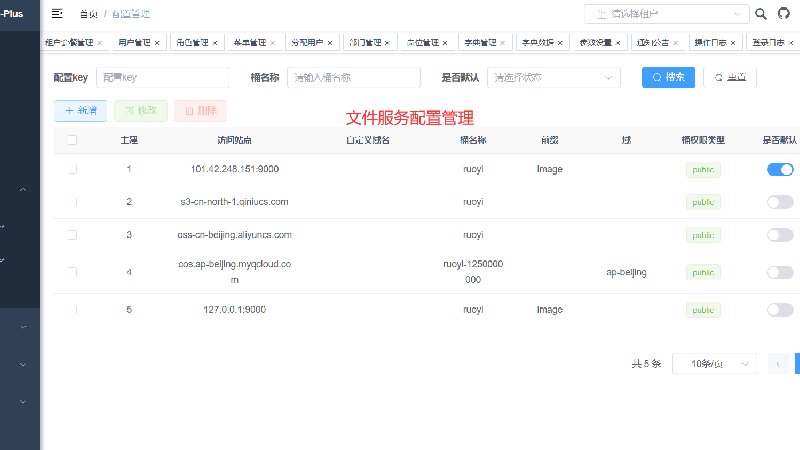
Task: Click the public tag in row 1
Action: coord(703,170)
